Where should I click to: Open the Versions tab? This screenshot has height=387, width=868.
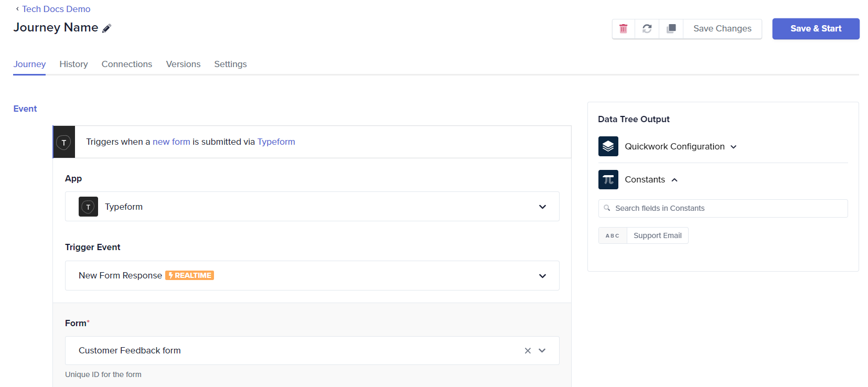coord(183,64)
